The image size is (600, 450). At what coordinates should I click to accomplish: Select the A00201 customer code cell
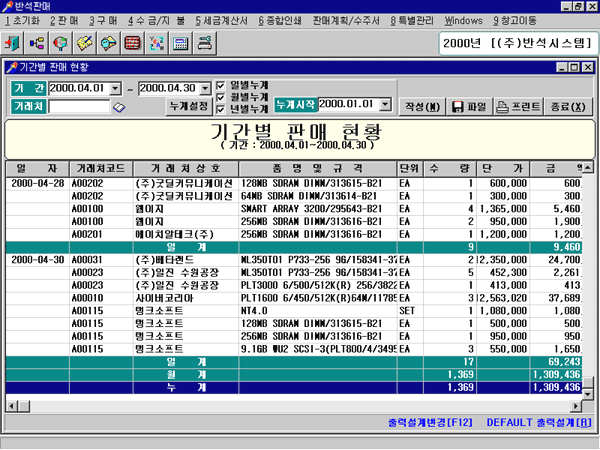[x=101, y=234]
